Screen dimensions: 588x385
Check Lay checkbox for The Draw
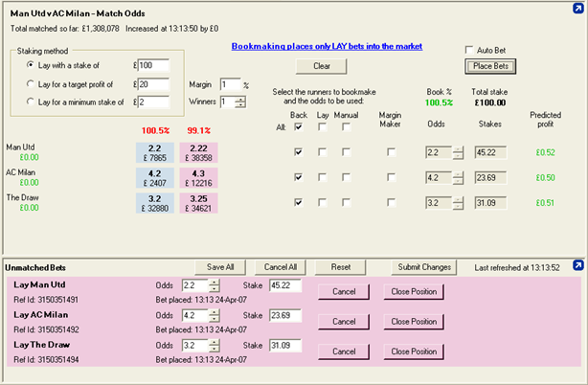tap(322, 203)
